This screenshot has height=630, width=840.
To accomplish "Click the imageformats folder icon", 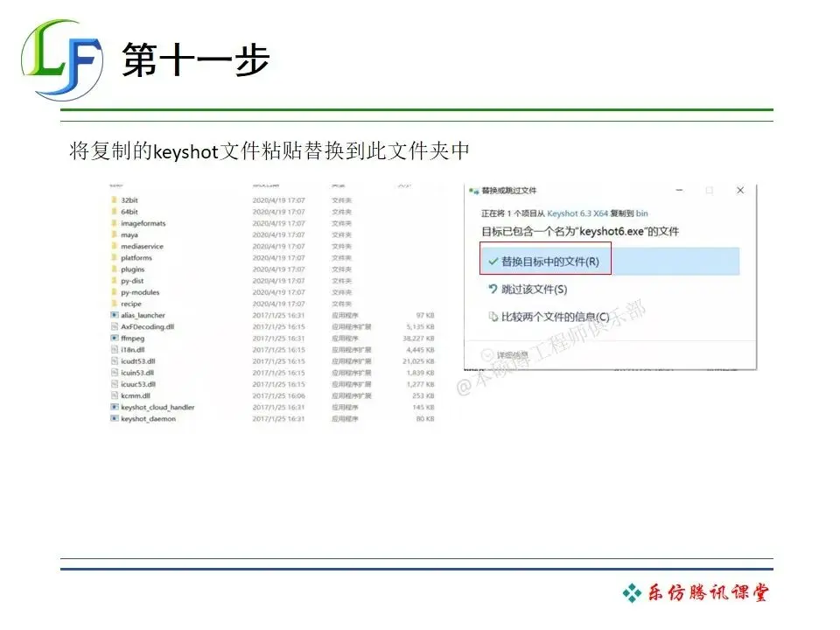I will pos(114,223).
